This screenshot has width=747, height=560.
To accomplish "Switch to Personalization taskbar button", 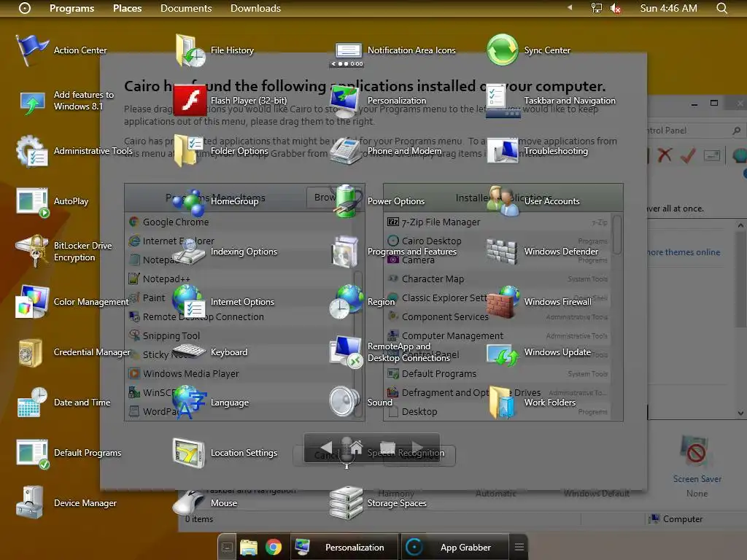I will [344, 547].
